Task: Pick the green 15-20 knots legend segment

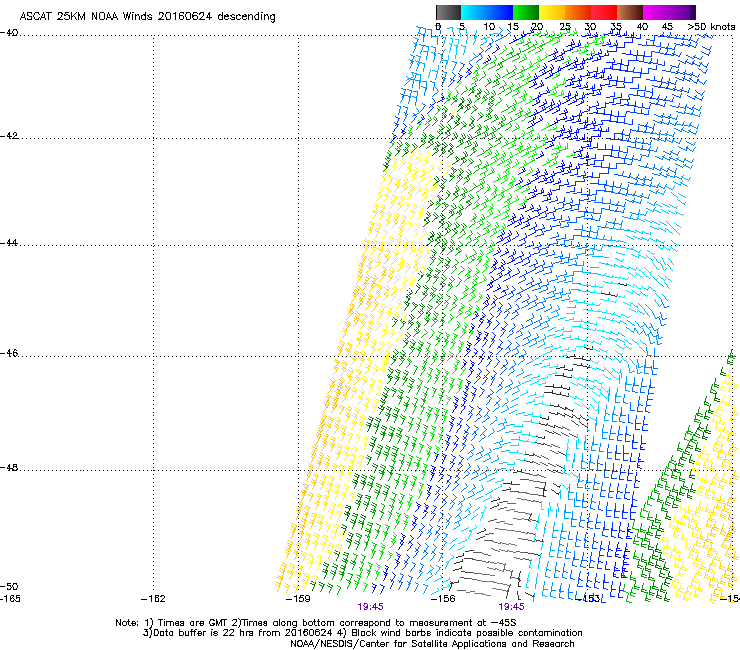Action: (x=526, y=12)
